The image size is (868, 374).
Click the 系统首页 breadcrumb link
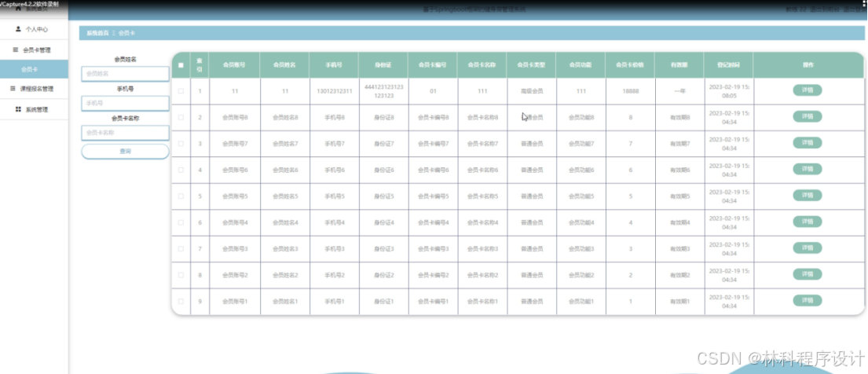[97, 33]
